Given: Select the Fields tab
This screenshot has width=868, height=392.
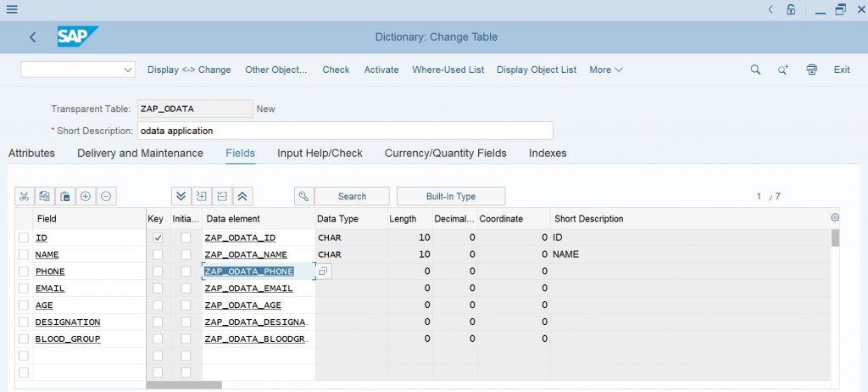Looking at the screenshot, I should (240, 153).
